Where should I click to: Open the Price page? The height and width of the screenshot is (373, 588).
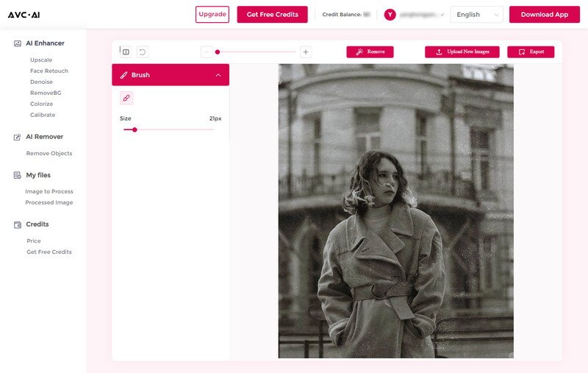[34, 241]
